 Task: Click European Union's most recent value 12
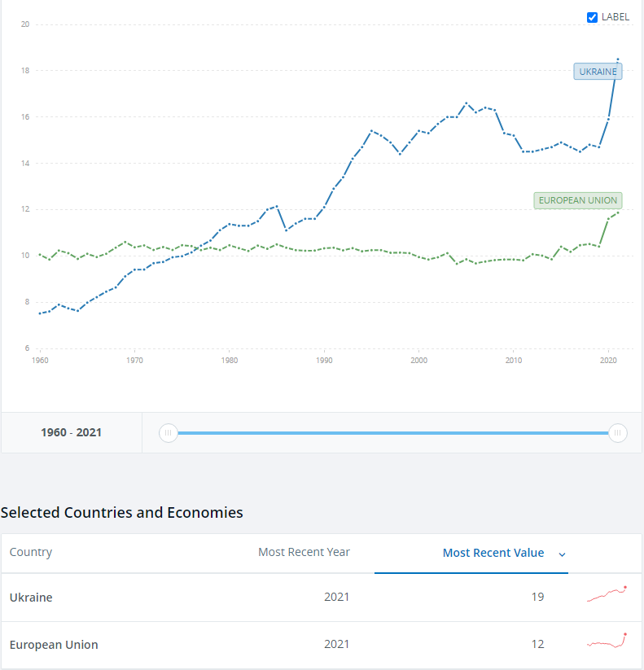(537, 644)
